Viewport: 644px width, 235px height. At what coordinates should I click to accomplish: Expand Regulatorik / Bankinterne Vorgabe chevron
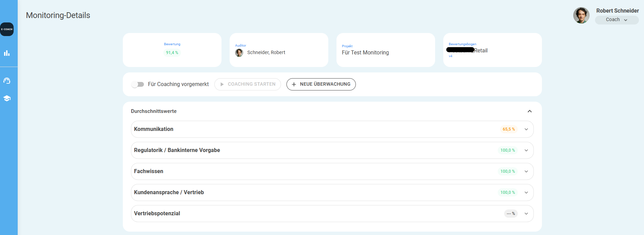(x=526, y=150)
